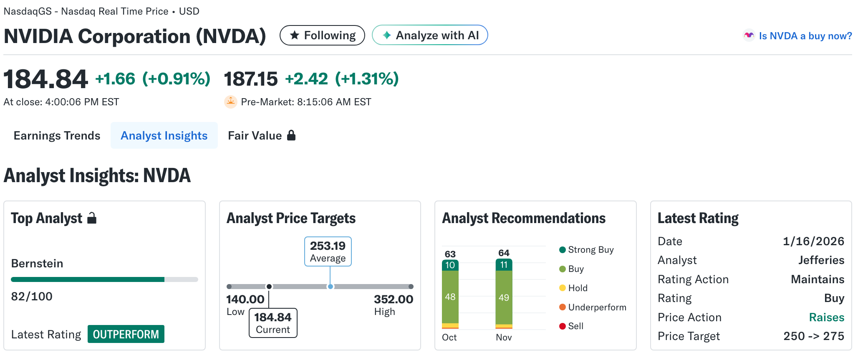Screen dimensions: 868x358
Task: Click the 253.19 average marker on price range
Action: click(331, 287)
